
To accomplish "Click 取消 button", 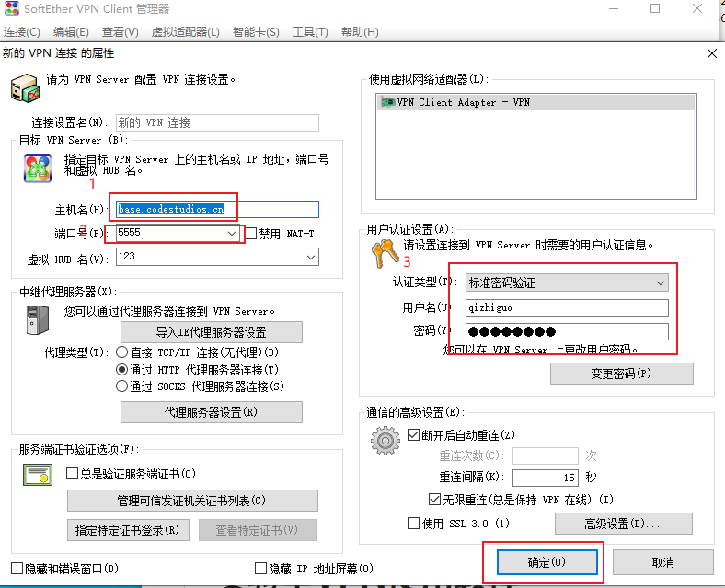I will point(663,562).
